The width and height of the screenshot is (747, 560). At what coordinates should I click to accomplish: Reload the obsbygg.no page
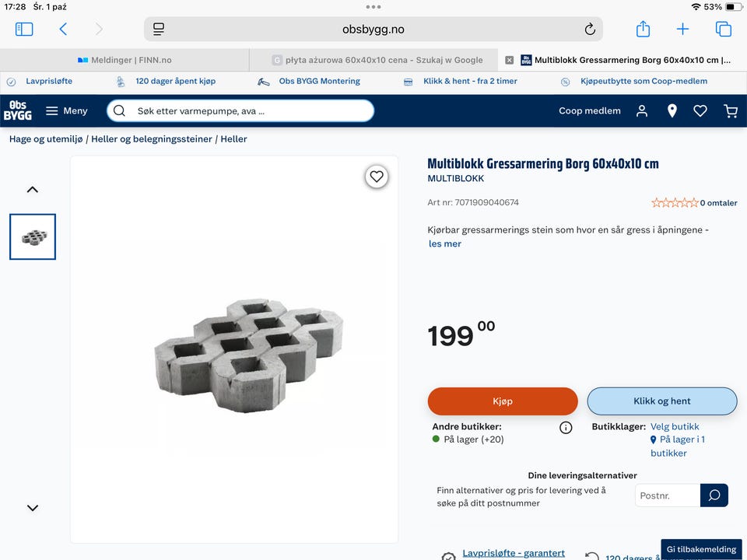[590, 30]
